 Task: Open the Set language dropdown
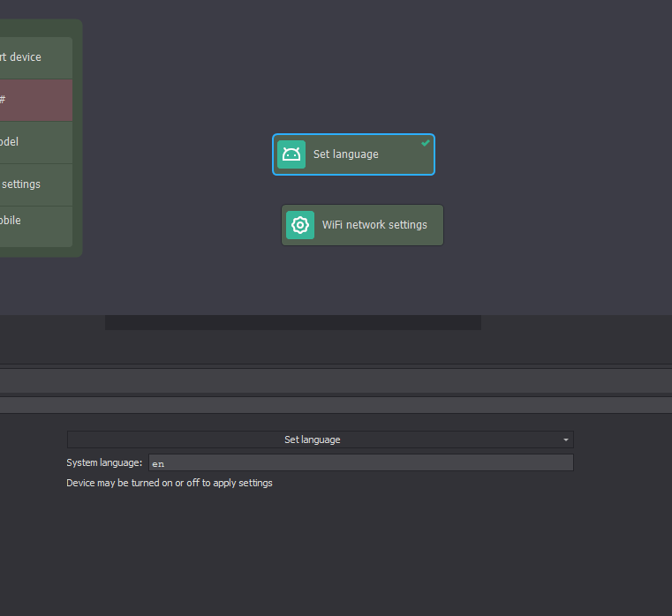click(x=321, y=439)
